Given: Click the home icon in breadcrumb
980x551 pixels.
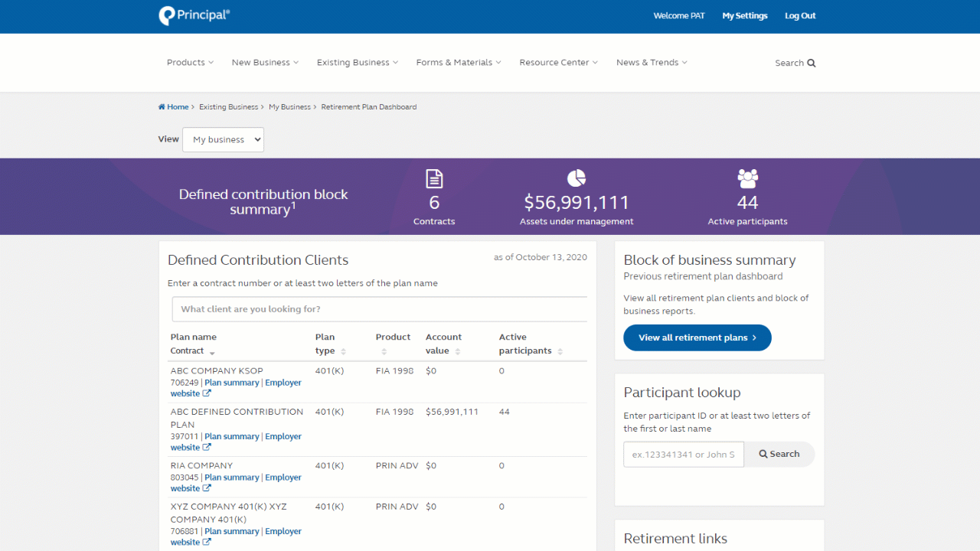Looking at the screenshot, I should pos(162,107).
